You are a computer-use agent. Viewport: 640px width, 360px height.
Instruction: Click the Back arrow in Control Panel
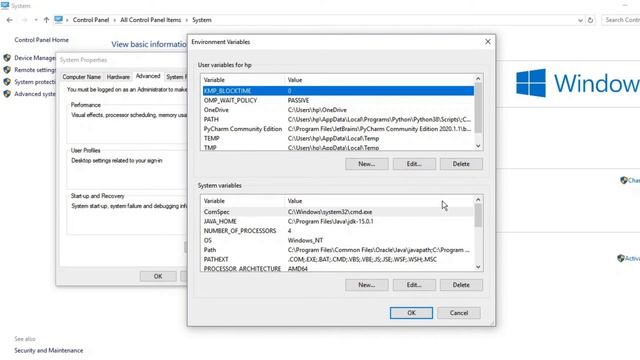[x=10, y=20]
